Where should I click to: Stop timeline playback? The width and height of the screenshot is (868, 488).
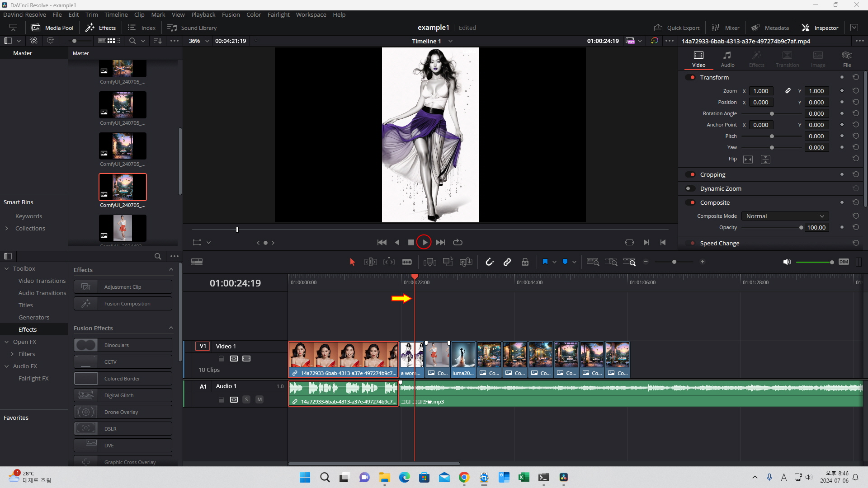(x=411, y=243)
